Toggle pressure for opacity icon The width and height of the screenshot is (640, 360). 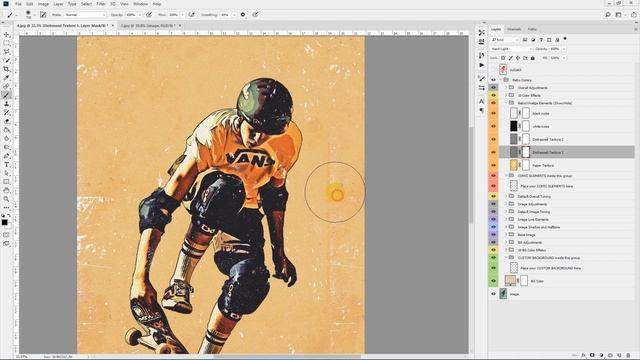click(x=149, y=15)
